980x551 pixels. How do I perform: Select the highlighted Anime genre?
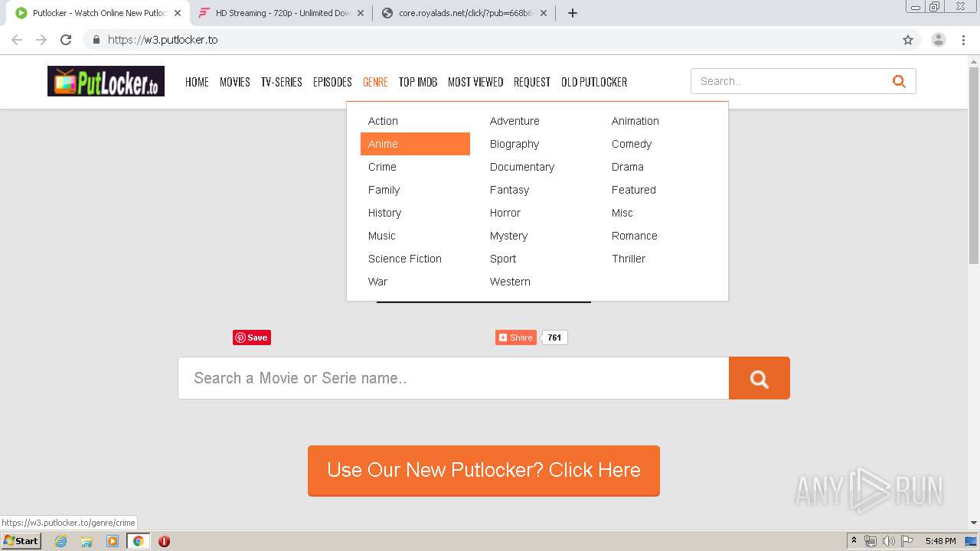415,144
